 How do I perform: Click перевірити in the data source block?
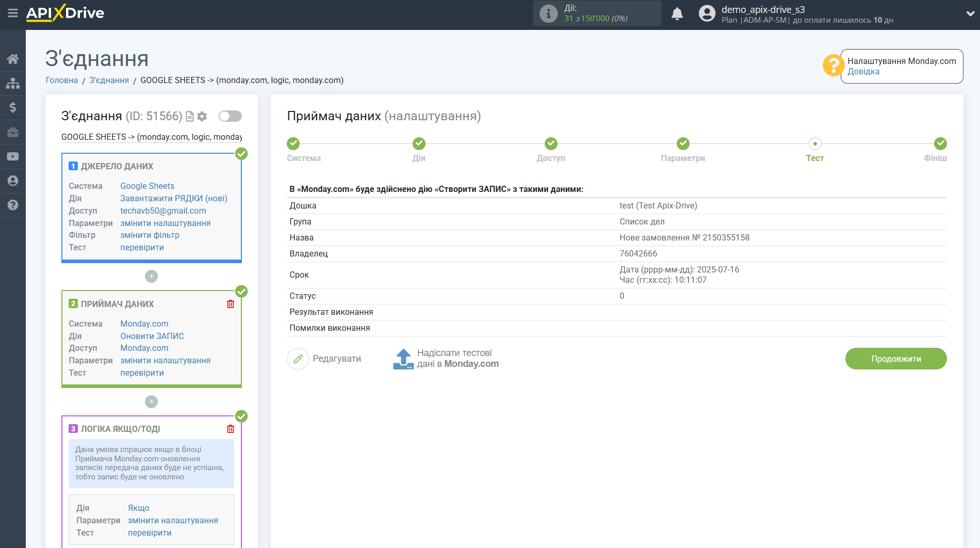click(142, 247)
